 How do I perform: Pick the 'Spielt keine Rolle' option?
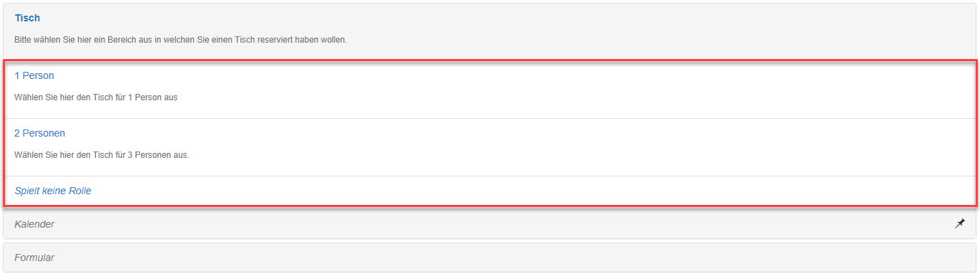click(53, 191)
